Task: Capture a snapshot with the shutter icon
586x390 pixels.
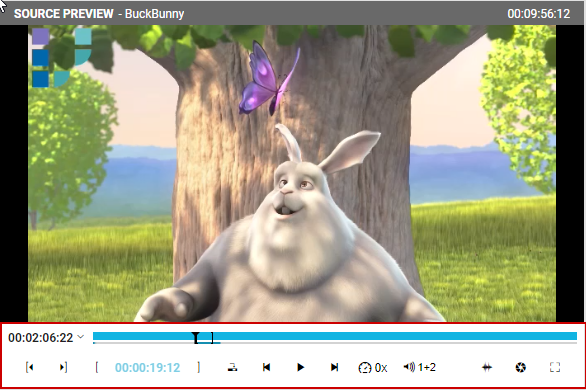Action: [x=521, y=368]
